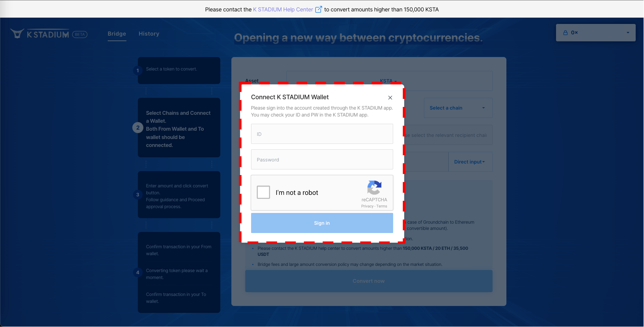Open the Select a chain dropdown
Screen dimensions: 644x327
tap(458, 108)
